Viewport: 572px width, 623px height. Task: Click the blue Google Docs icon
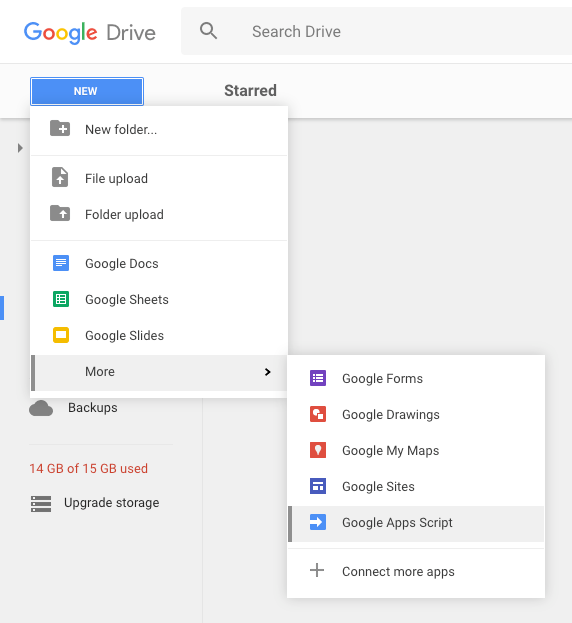click(61, 263)
